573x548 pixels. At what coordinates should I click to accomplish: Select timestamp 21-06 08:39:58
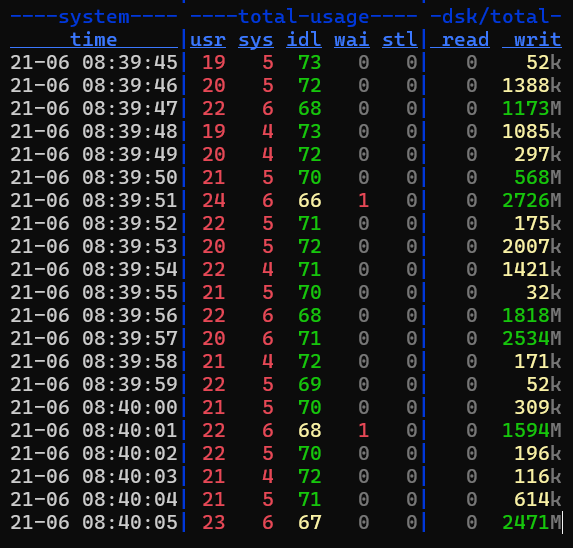(94, 361)
